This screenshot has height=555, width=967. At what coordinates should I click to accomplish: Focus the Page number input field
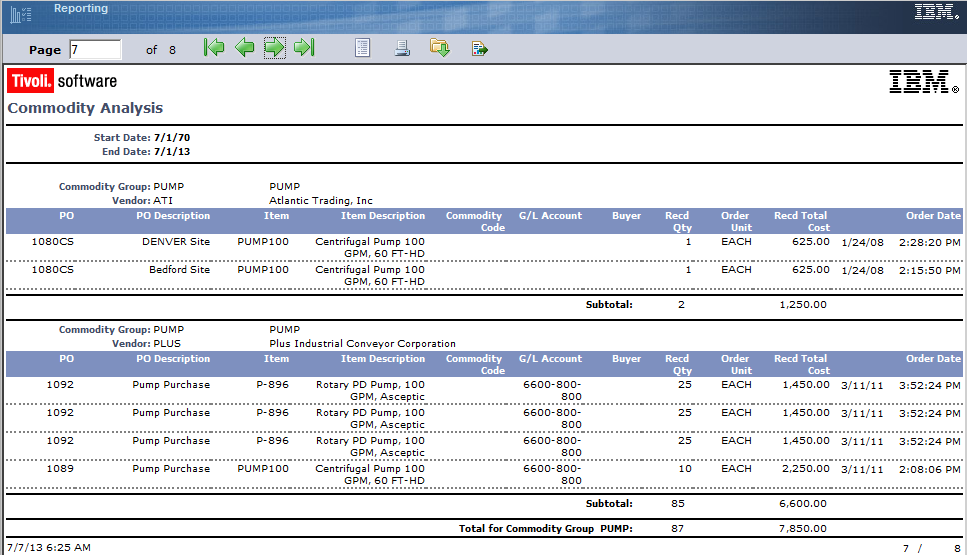click(96, 49)
